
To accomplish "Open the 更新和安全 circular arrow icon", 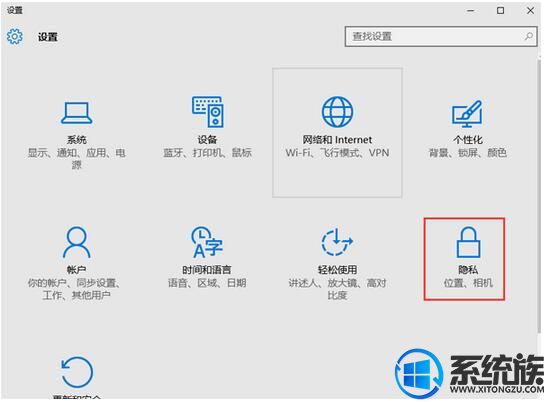I will [x=77, y=372].
